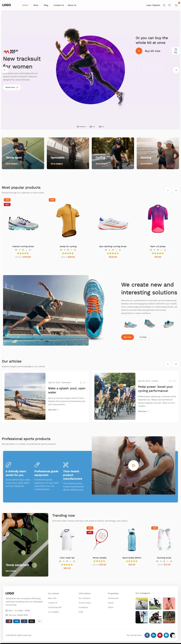Open the search icon in header
This screenshot has width=181, height=644.
coord(164,5)
